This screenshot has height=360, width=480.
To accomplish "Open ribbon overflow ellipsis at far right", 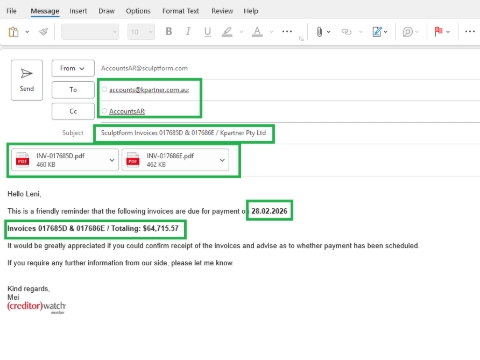I will tap(470, 32).
